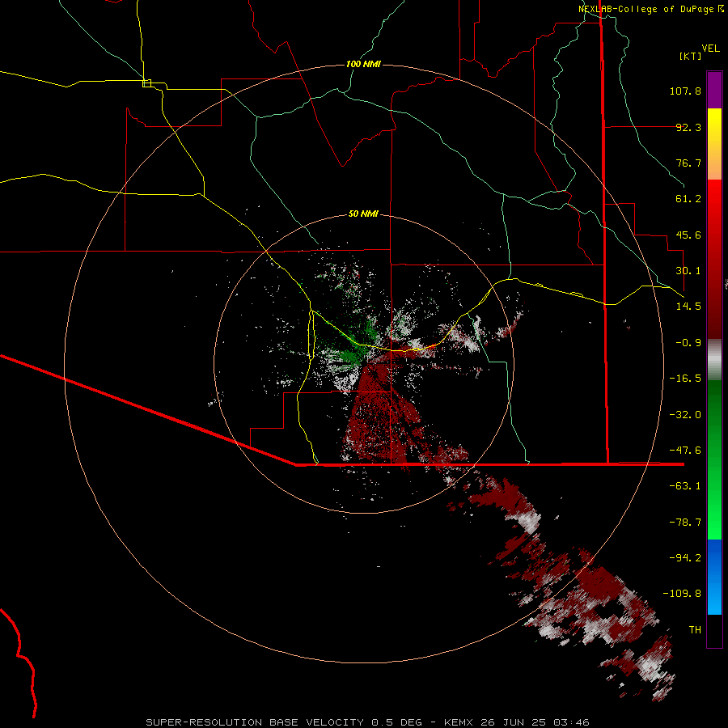
Task: Click the TH legend label
Action: [x=695, y=630]
